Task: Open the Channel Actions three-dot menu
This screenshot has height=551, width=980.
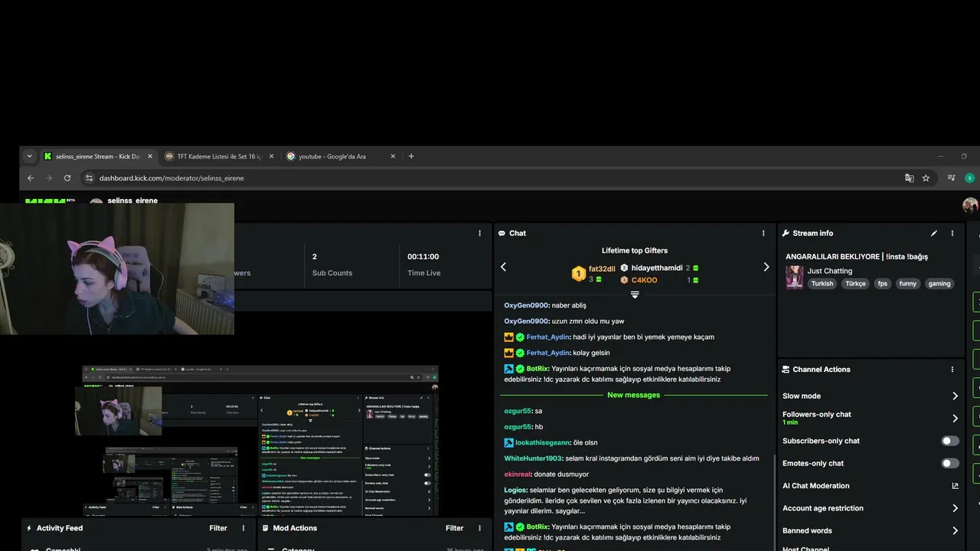Action: click(952, 370)
